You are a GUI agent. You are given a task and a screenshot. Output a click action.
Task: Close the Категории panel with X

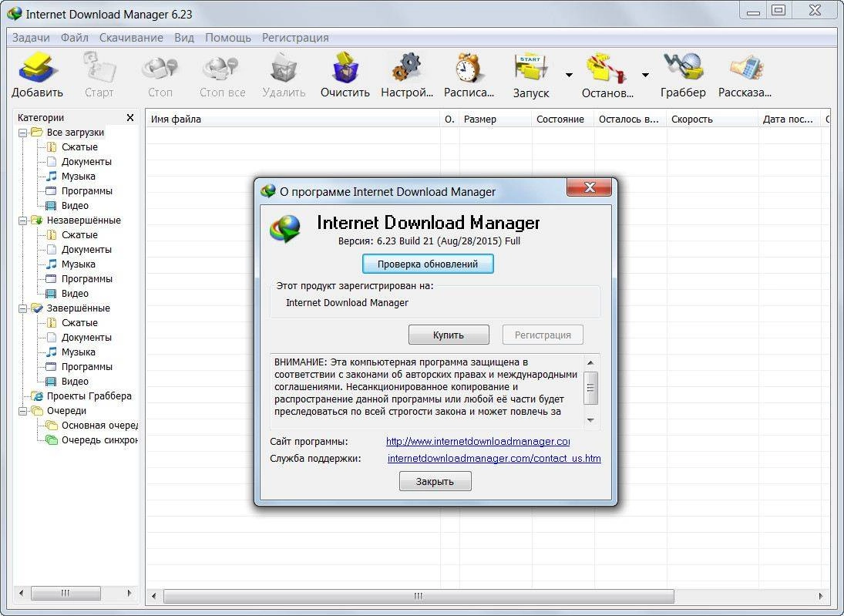click(129, 117)
